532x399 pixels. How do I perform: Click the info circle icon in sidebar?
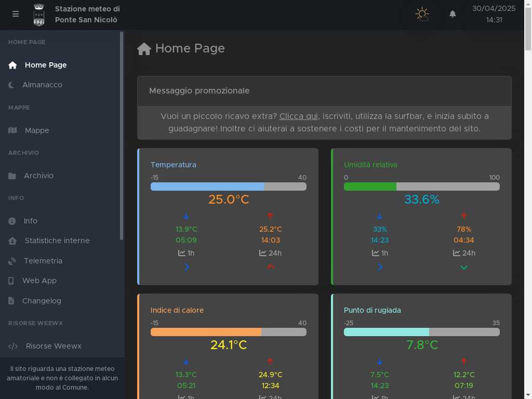coord(12,221)
